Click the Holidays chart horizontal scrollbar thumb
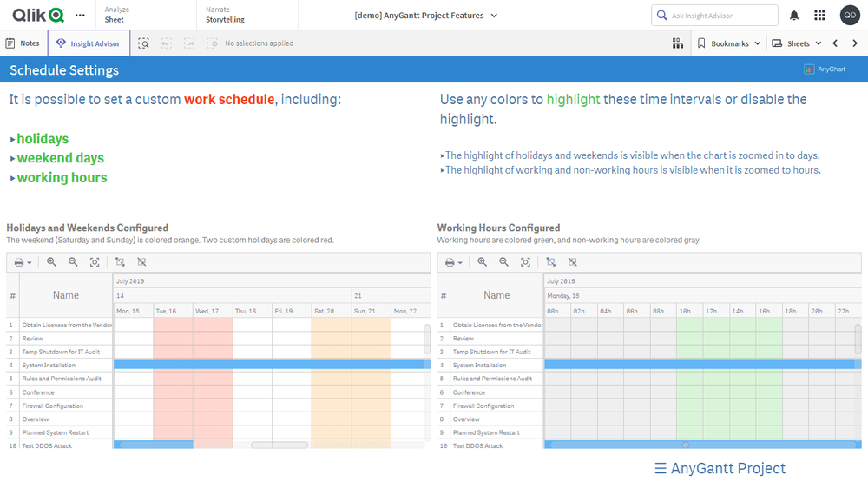 (x=279, y=445)
